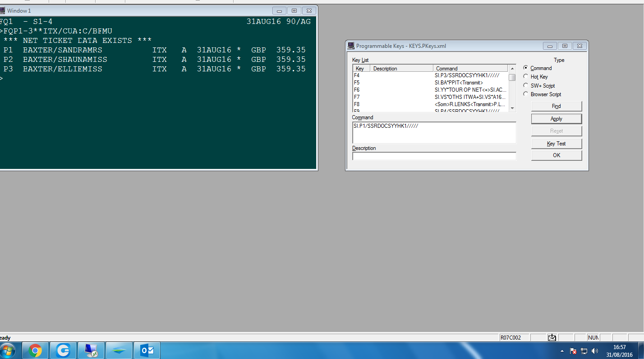Screen dimensions: 644x359
Task: Minimize Window 1
Action: [x=280, y=11]
